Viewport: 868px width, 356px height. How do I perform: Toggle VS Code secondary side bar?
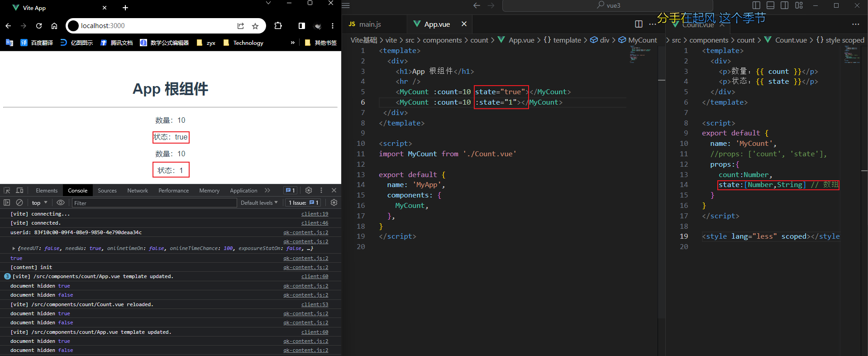(x=785, y=5)
